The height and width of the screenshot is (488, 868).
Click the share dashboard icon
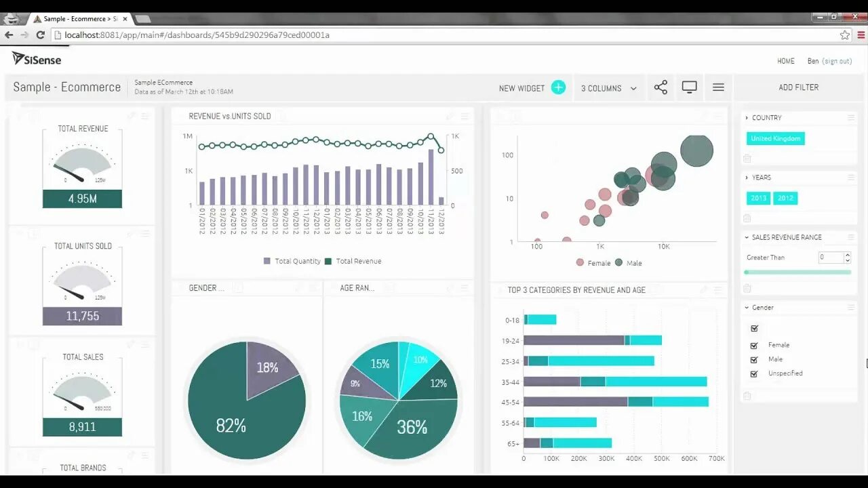coord(660,87)
